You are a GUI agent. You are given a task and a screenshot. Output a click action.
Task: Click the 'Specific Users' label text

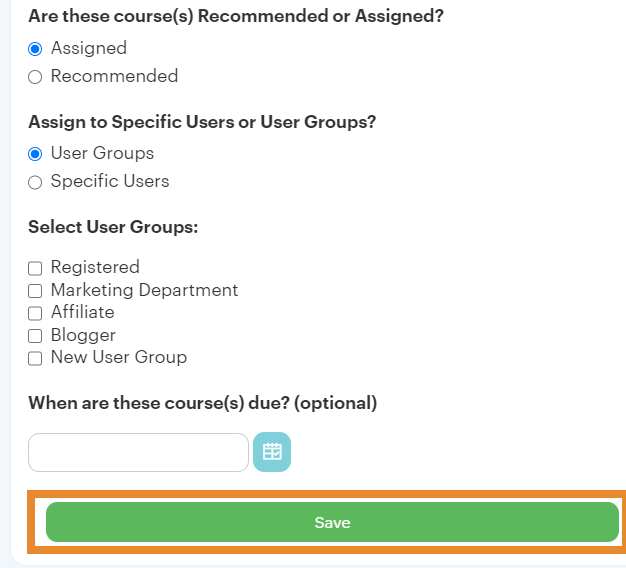[110, 181]
